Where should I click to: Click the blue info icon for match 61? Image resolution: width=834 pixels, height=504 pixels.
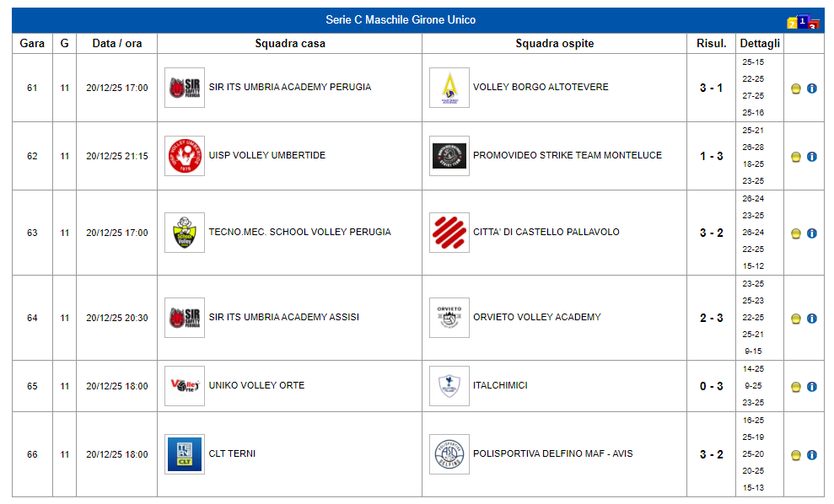812,88
